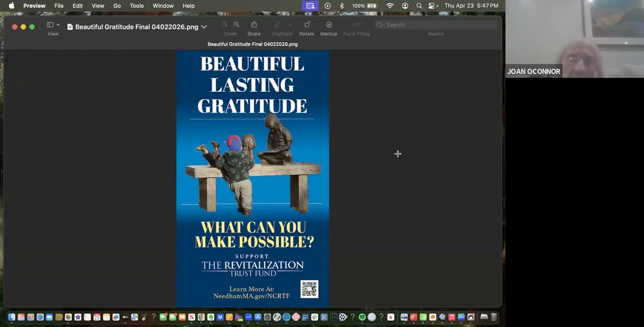Viewport: 644px width, 327px height.
Task: Open Evernote from the Dock
Action: click(211, 317)
